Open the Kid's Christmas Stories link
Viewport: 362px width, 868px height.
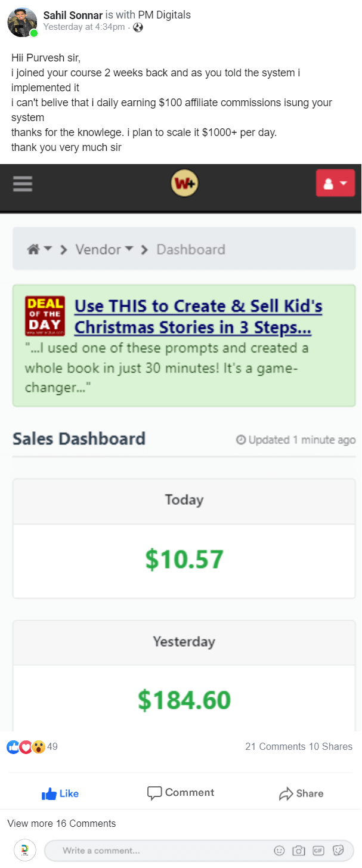(197, 317)
